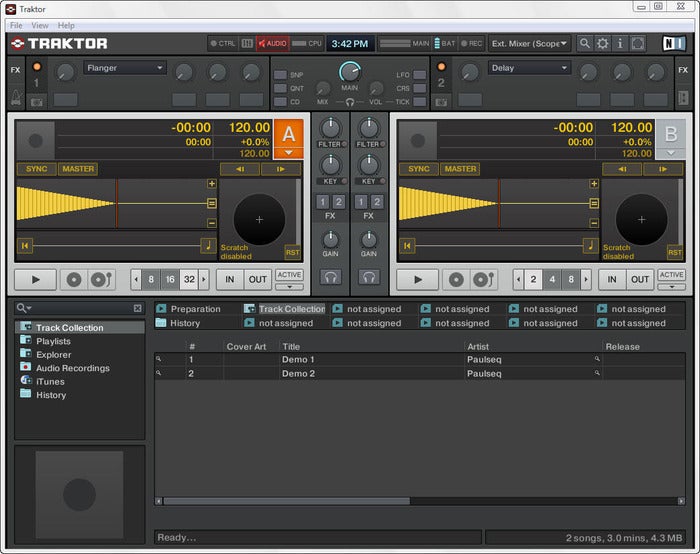This screenshot has height=554, width=700.
Task: Select the Demo 1 track row
Action: pos(420,359)
